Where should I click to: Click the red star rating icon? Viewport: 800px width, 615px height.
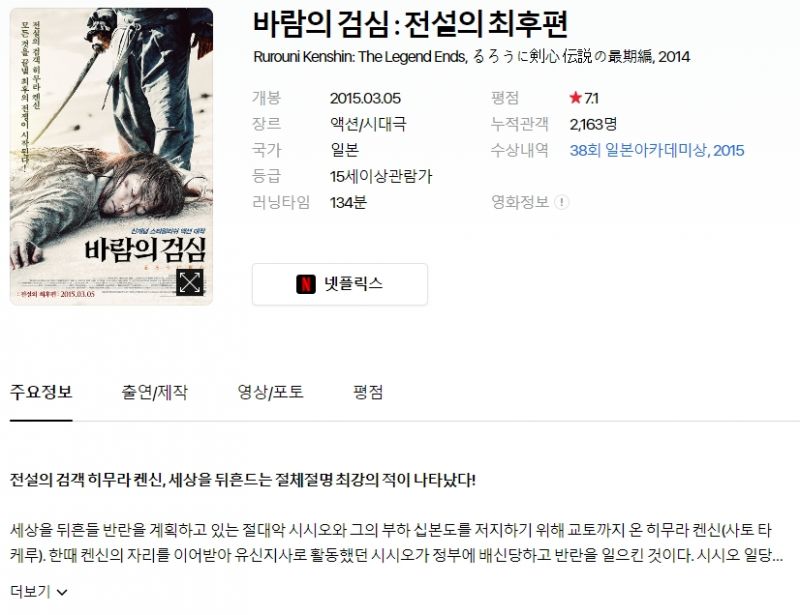pyautogui.click(x=576, y=97)
